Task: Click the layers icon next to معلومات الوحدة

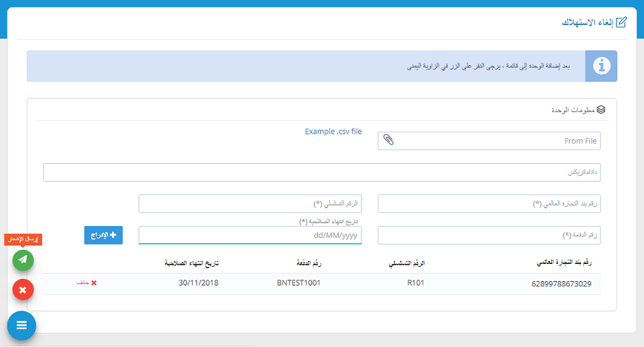Action: pos(601,110)
